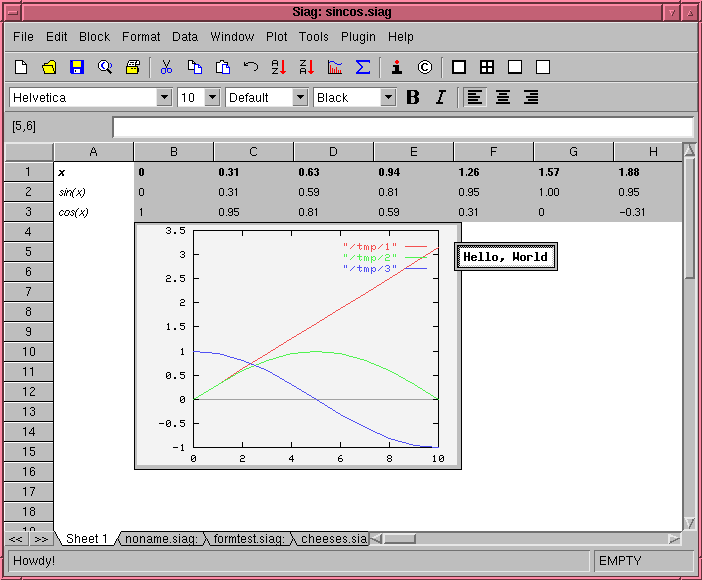Select cell H3 value -0.31
The width and height of the screenshot is (702, 580).
click(648, 212)
